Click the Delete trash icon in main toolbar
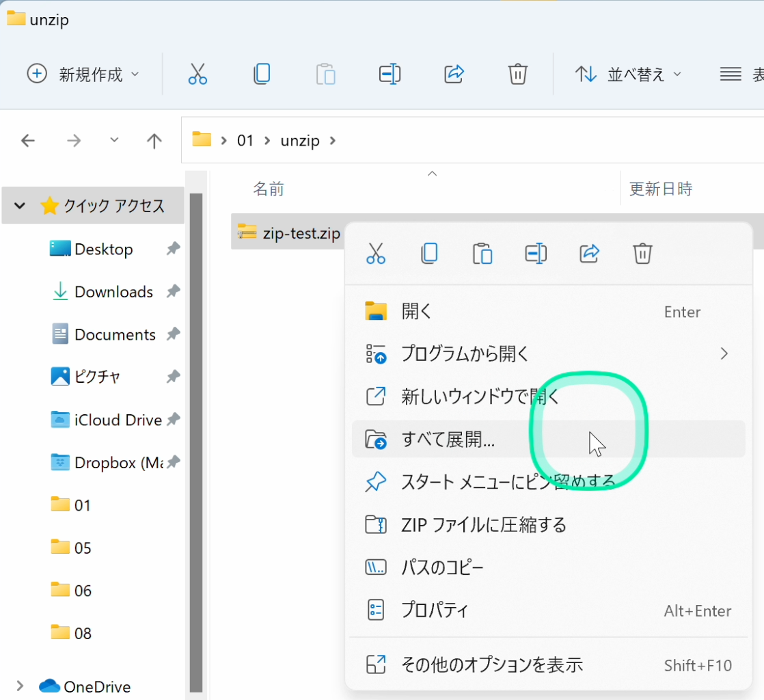The height and width of the screenshot is (700, 764). 517,74
